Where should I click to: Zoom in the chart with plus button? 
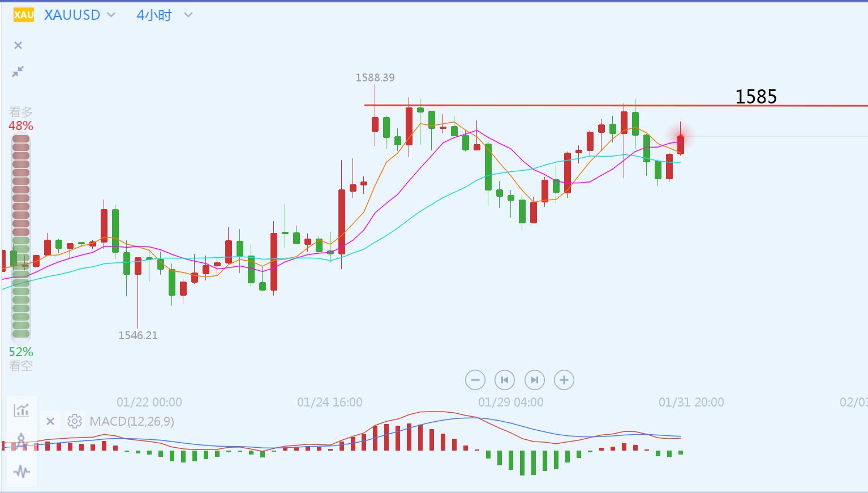click(x=564, y=380)
